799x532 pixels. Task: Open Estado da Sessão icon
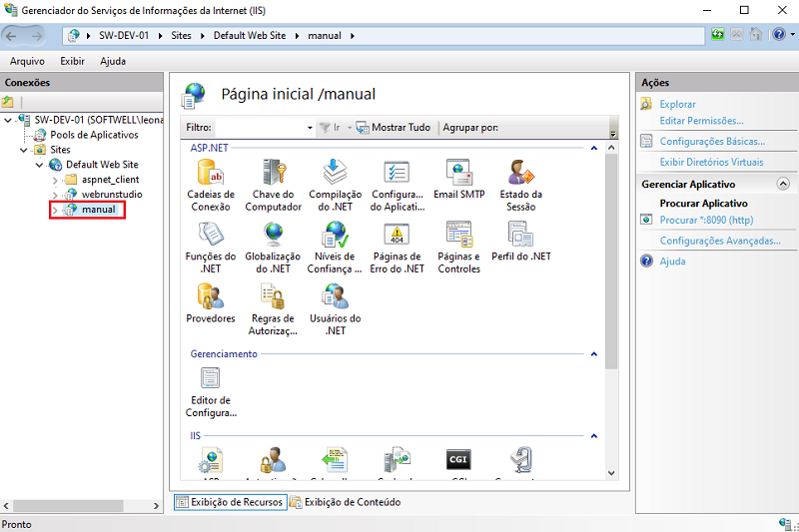point(520,185)
